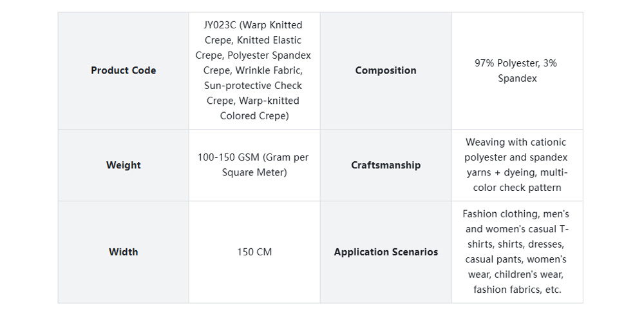Screen dimensions: 644x316
Task: Click the 150 CM width value
Action: 254,252
